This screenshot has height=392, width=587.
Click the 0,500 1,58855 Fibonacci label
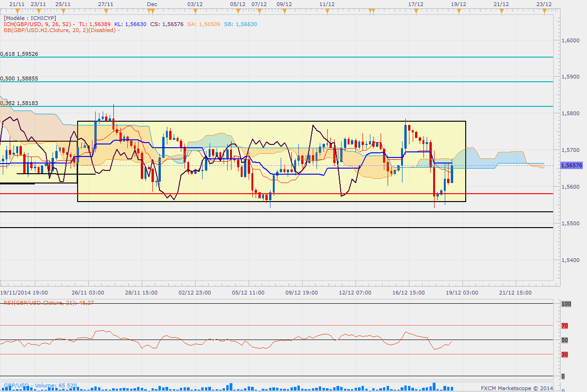coord(19,78)
